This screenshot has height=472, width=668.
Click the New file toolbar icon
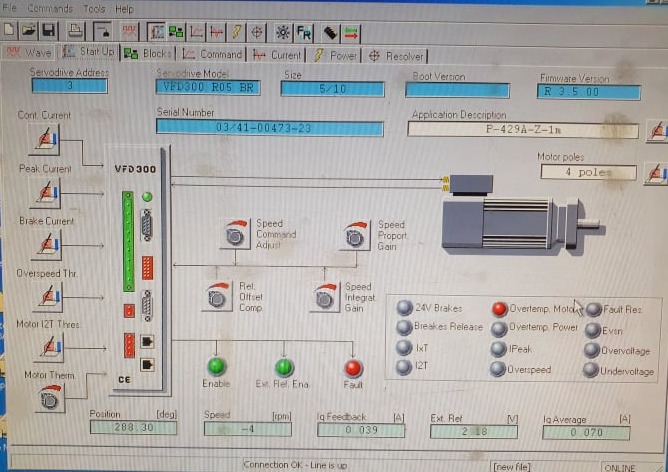(x=9, y=30)
